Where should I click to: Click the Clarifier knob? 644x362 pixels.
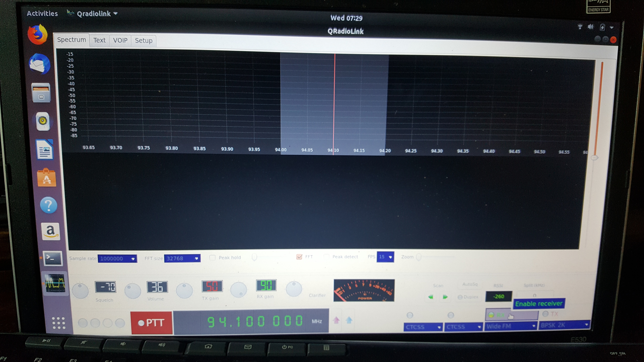(294, 289)
